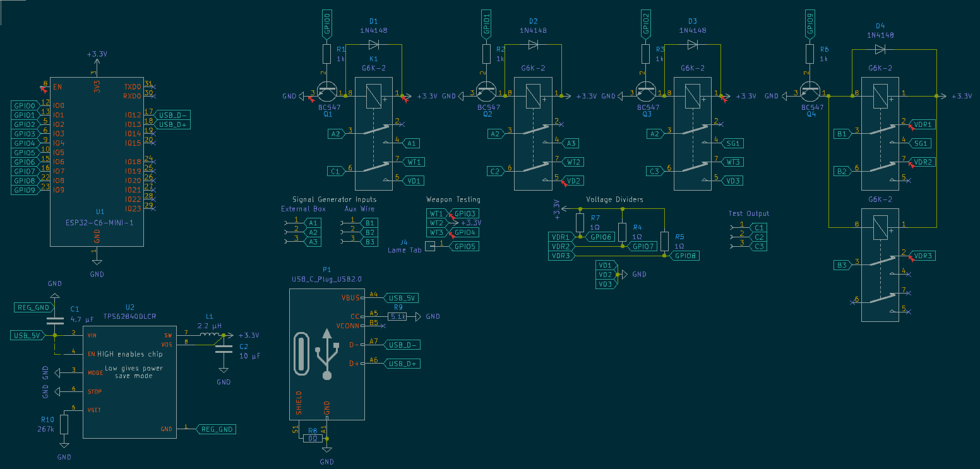980x469 pixels.
Task: Click the G6K-2 relay K1 symbol
Action: (374, 133)
